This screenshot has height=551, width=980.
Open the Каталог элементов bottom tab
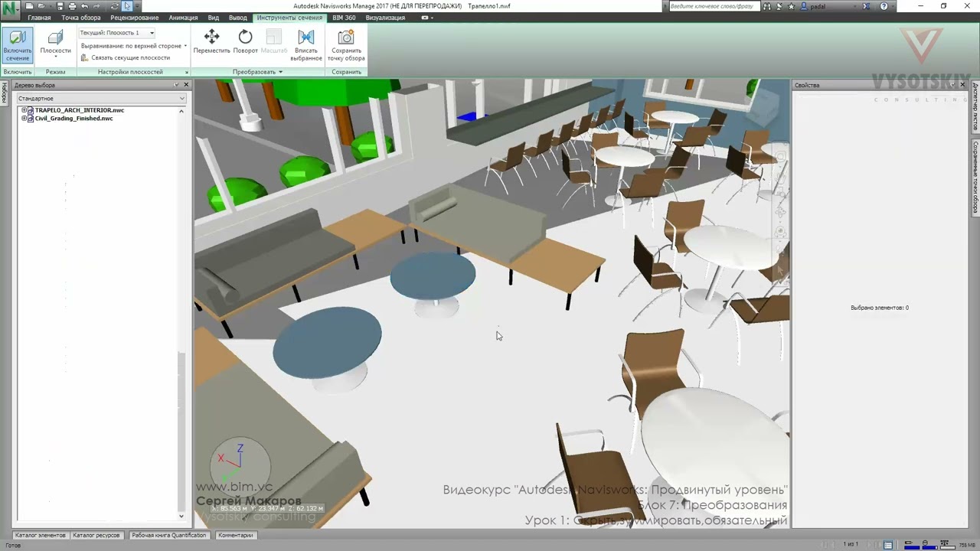41,535
